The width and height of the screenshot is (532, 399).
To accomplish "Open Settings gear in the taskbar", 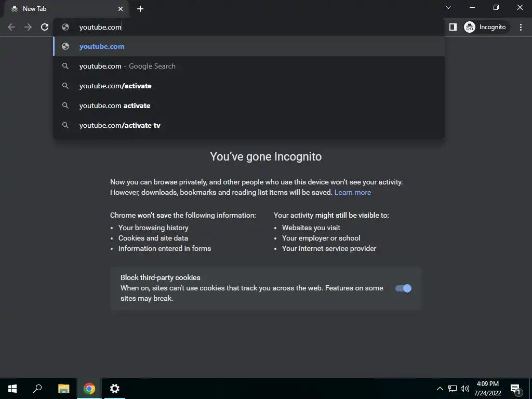I will click(x=115, y=389).
